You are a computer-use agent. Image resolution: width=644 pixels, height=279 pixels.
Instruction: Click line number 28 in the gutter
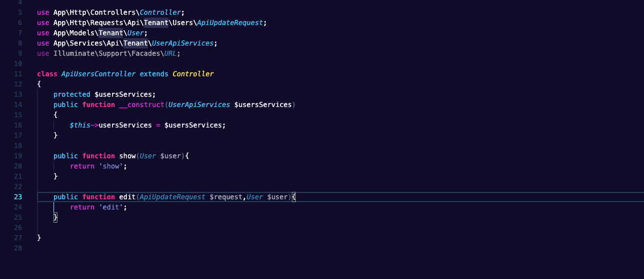pos(18,248)
